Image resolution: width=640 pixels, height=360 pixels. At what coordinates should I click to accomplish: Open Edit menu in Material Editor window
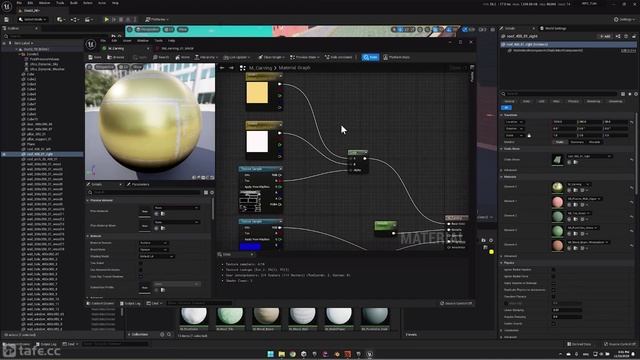point(114,40)
